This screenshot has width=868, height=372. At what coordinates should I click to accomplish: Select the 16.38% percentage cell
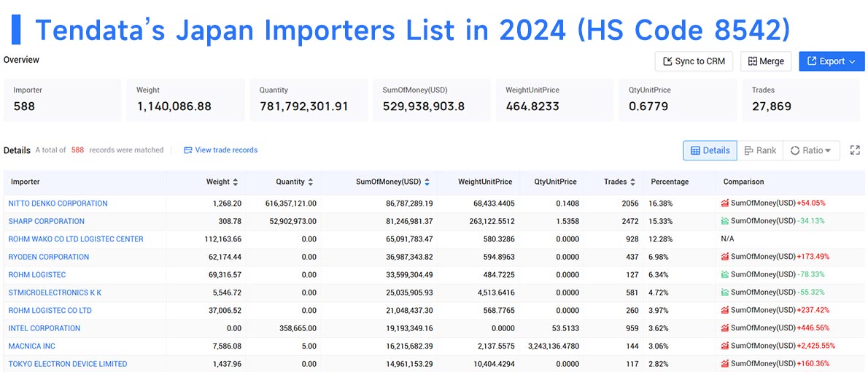pos(661,204)
